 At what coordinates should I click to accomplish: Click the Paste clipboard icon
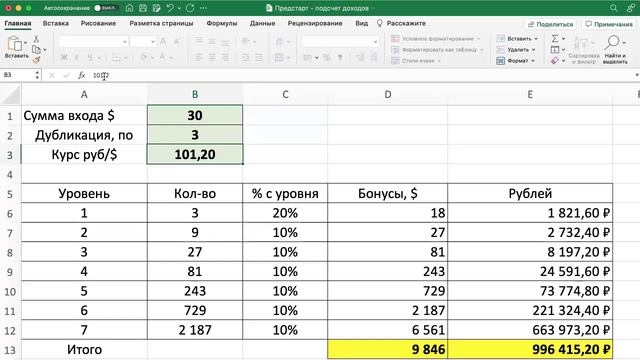tap(14, 44)
